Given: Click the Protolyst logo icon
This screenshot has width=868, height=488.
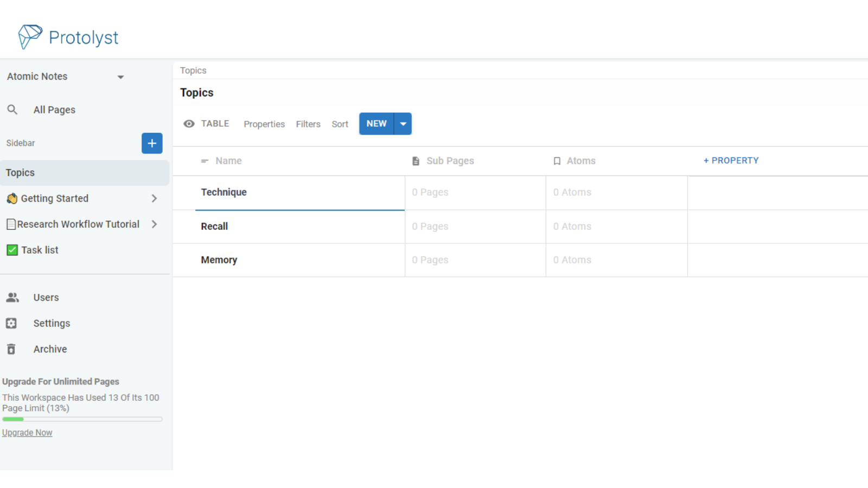Looking at the screenshot, I should [30, 37].
